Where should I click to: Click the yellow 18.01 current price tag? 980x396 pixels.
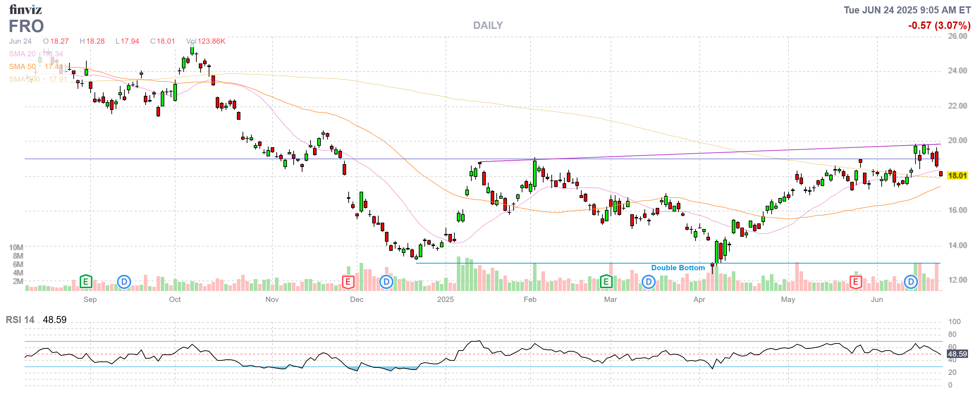(957, 175)
